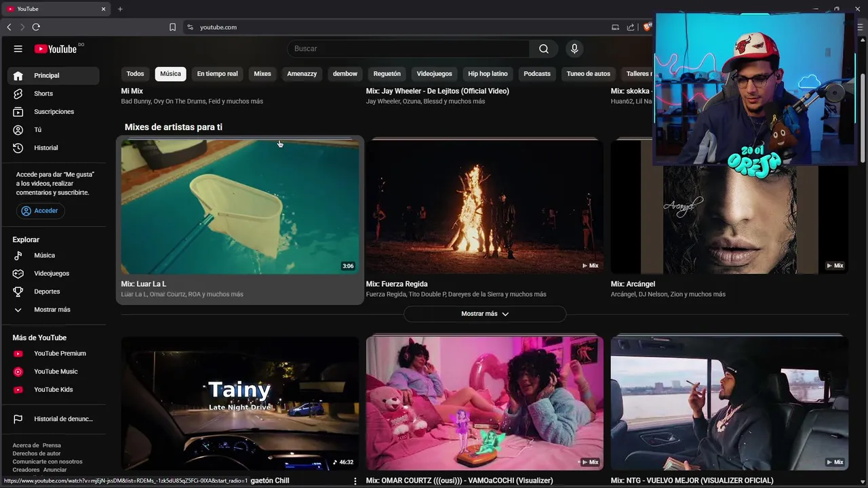The height and width of the screenshot is (488, 868).
Task: Click Anunciar footer link
Action: tap(55, 470)
